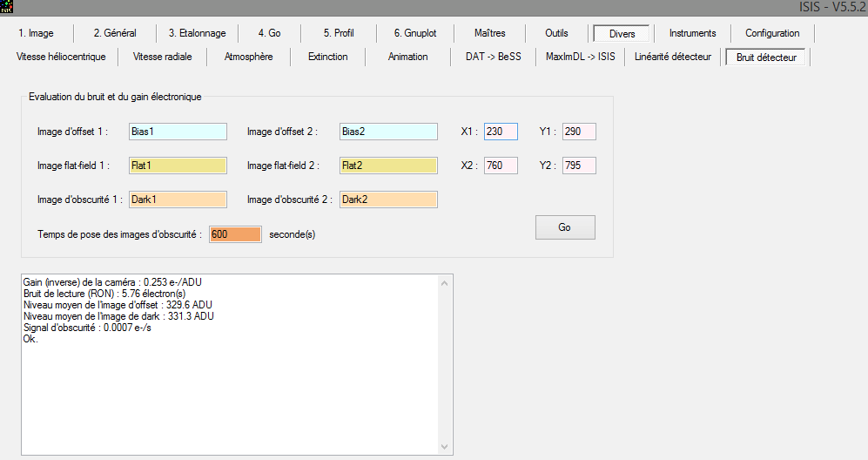Select the Instruments tab
Viewport: 868px width, 460px height.
692,34
